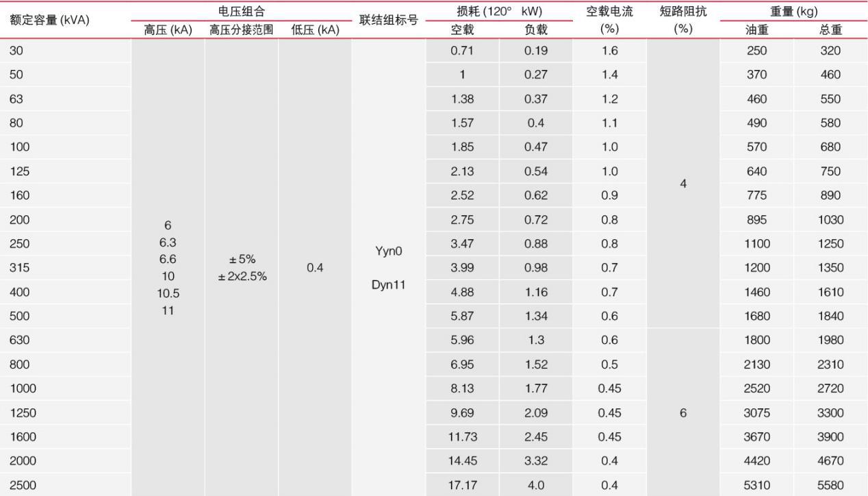Click total weight 3300
Screen dimensions: 868x496
(x=830, y=412)
